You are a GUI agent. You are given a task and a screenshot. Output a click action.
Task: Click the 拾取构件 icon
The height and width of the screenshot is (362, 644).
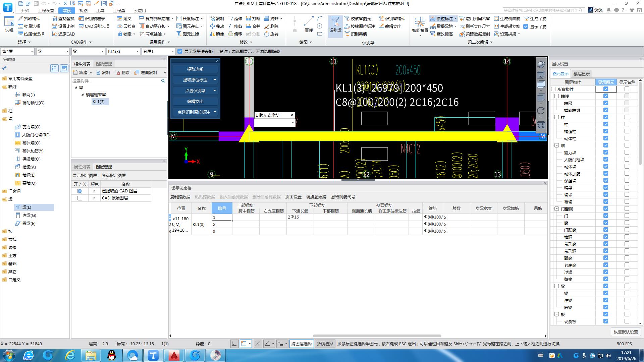21,18
